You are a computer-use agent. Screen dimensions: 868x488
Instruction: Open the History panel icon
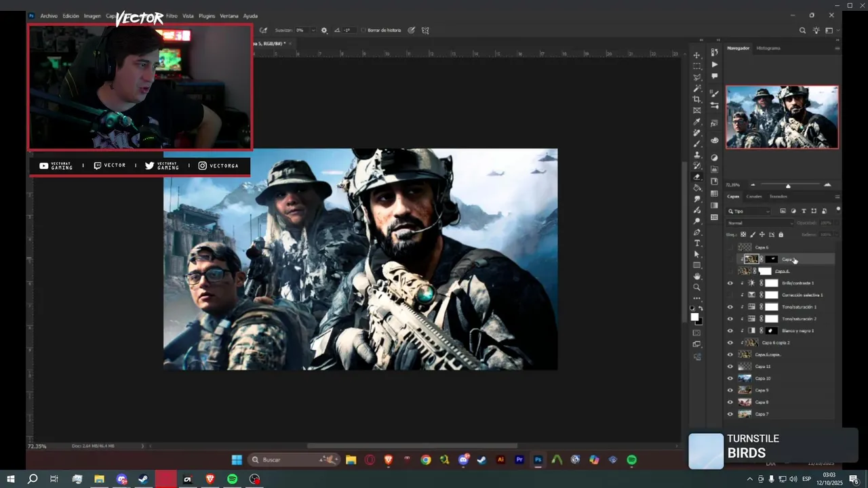point(714,53)
